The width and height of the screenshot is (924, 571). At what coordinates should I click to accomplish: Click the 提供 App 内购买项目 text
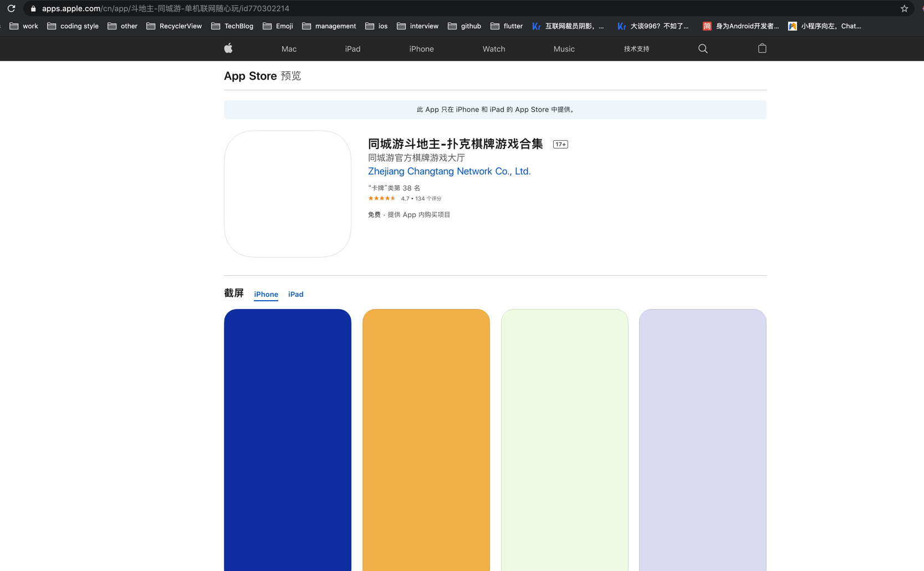click(419, 214)
